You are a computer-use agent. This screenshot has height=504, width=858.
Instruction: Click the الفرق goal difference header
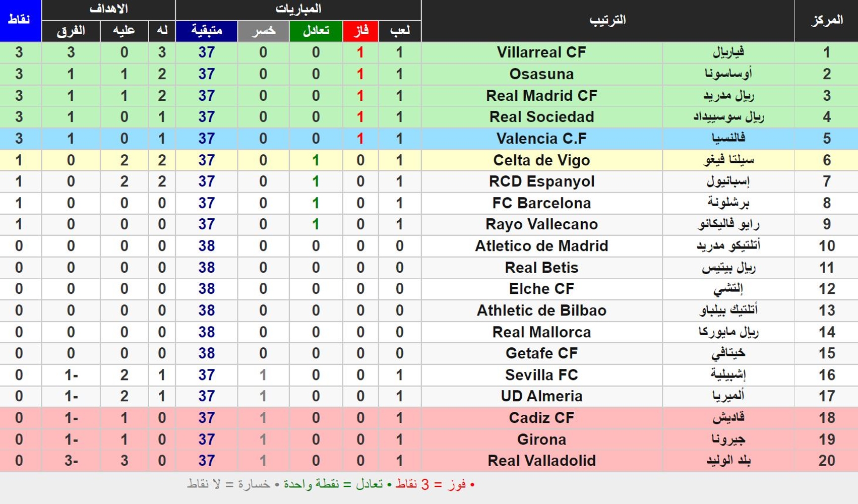point(71,31)
